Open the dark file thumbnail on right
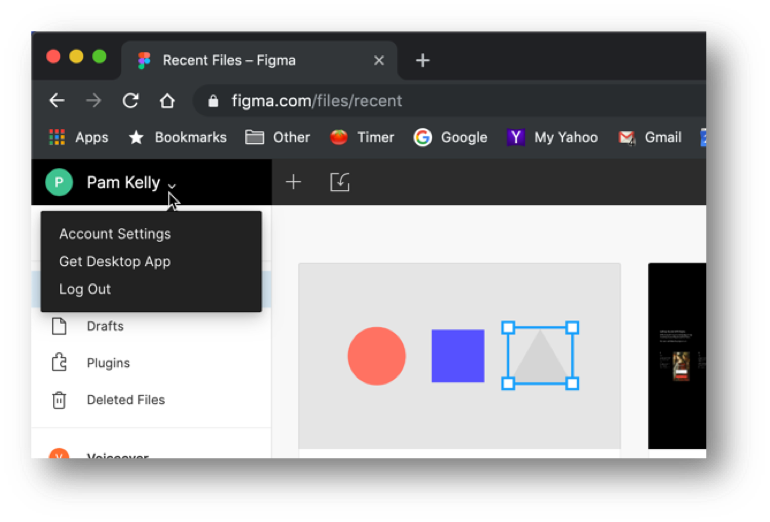This screenshot has height=522, width=770. point(677,356)
